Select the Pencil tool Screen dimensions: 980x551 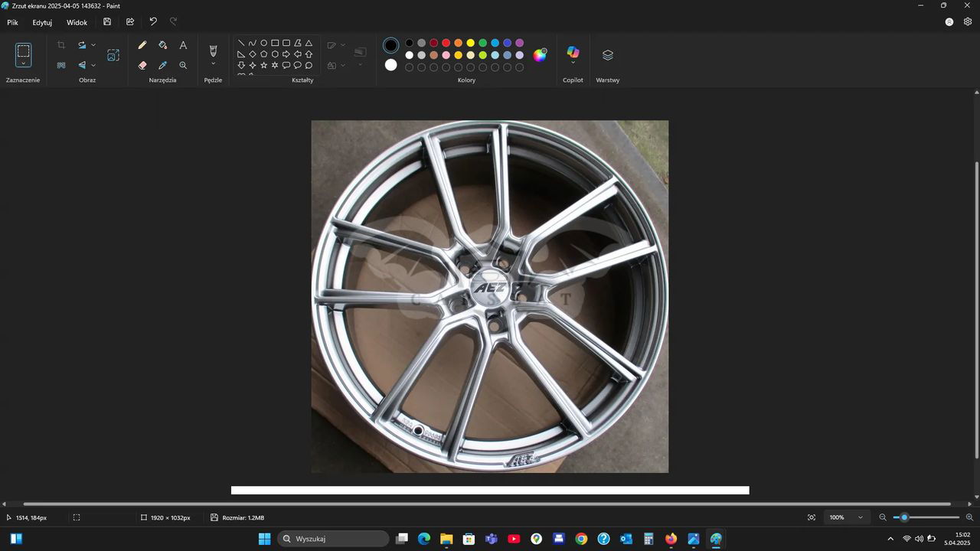(x=142, y=45)
